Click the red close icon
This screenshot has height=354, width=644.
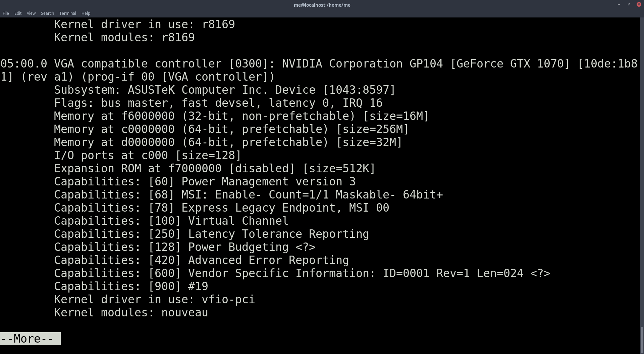639,4
